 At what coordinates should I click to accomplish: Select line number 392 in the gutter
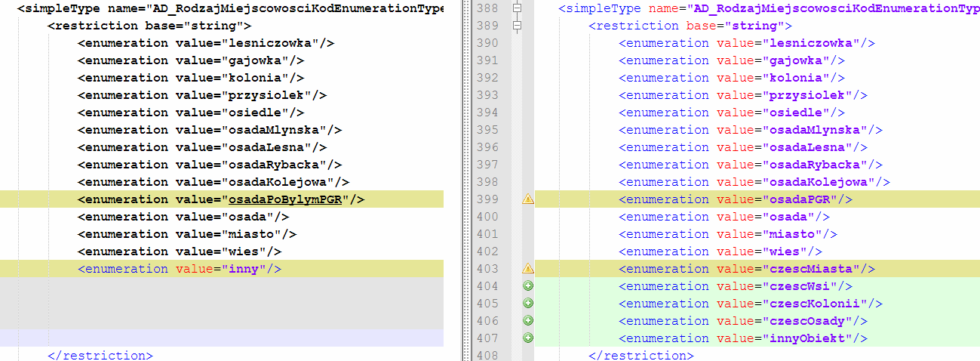pos(487,78)
